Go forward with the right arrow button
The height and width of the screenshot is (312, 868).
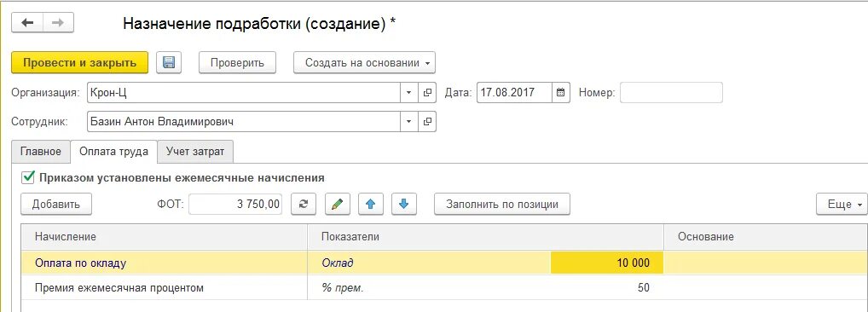[58, 23]
